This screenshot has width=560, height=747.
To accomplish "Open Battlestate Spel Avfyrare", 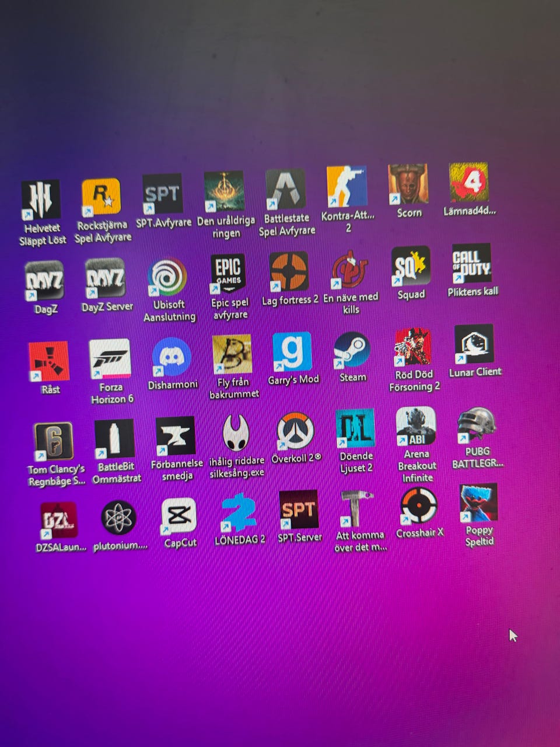I will [x=285, y=189].
